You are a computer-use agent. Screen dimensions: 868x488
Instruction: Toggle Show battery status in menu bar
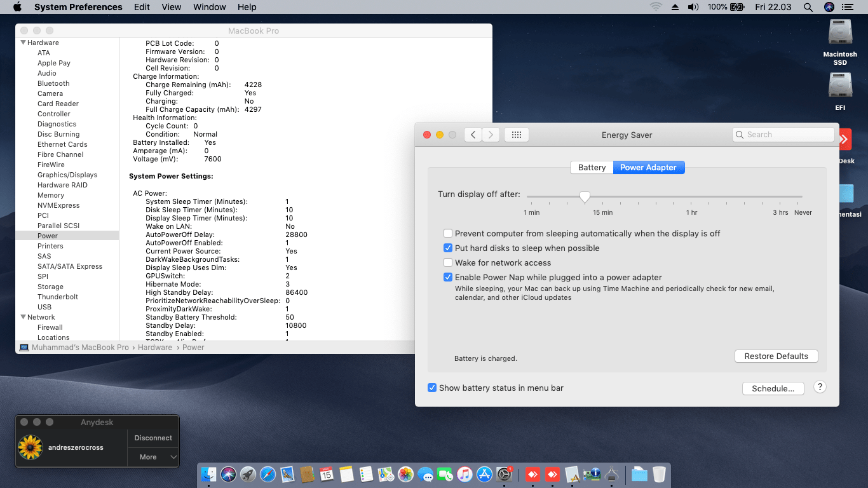pyautogui.click(x=432, y=388)
